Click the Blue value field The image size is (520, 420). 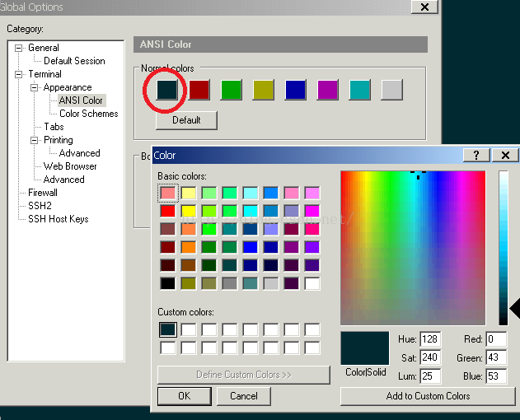pos(496,376)
